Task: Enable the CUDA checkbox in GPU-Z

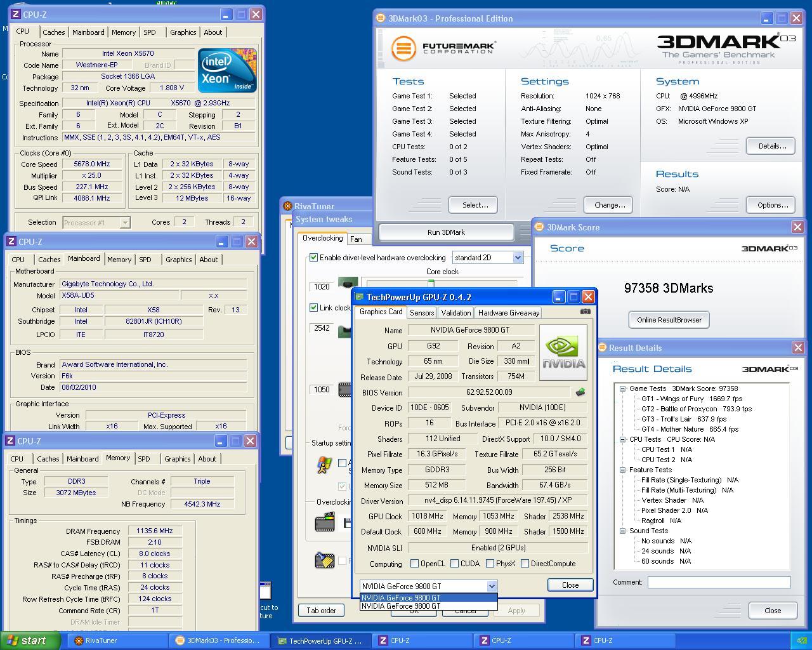Action: click(454, 563)
